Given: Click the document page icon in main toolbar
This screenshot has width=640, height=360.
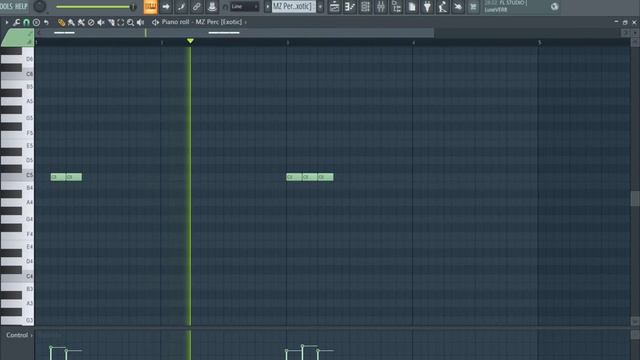Looking at the screenshot, I should point(412,7).
